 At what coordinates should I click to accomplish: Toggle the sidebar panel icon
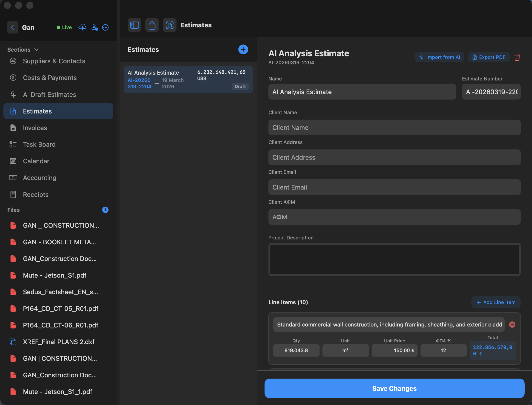134,25
